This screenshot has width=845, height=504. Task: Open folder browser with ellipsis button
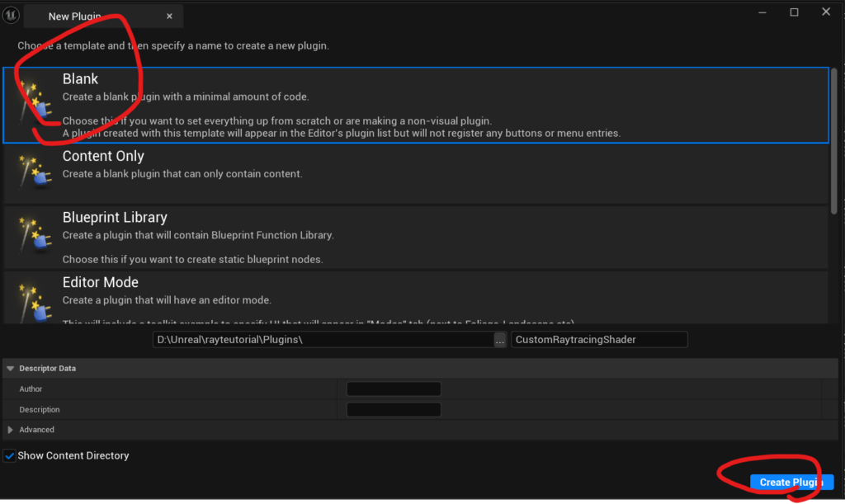500,340
